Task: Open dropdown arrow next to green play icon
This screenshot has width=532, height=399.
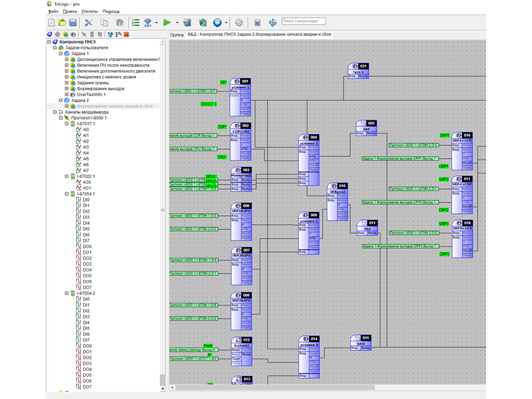Action: click(x=177, y=23)
